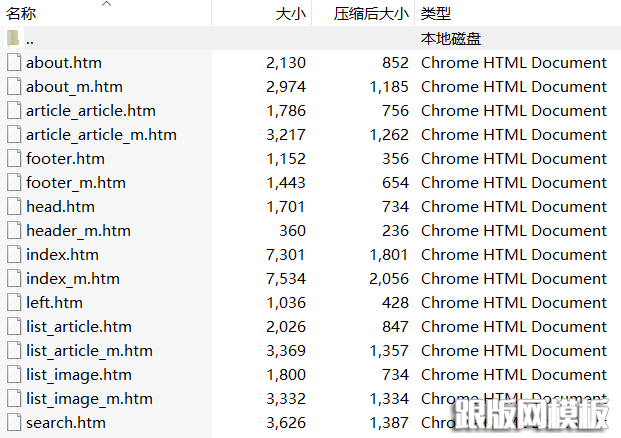Select the index.htm file icon
This screenshot has height=438, width=621.
click(13, 254)
